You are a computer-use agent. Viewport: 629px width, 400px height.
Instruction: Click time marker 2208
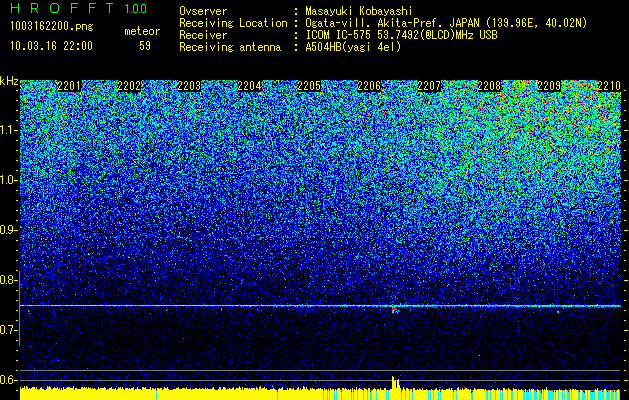[489, 86]
